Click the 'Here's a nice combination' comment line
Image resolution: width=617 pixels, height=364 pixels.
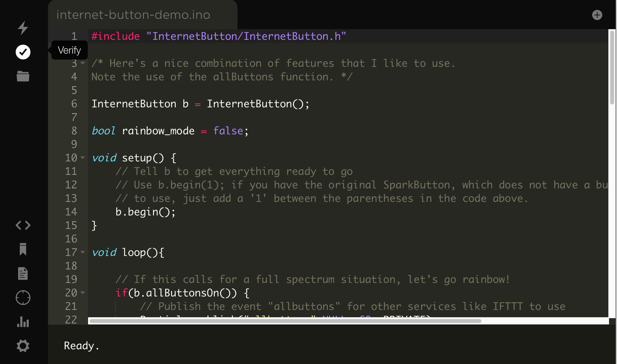tap(273, 63)
